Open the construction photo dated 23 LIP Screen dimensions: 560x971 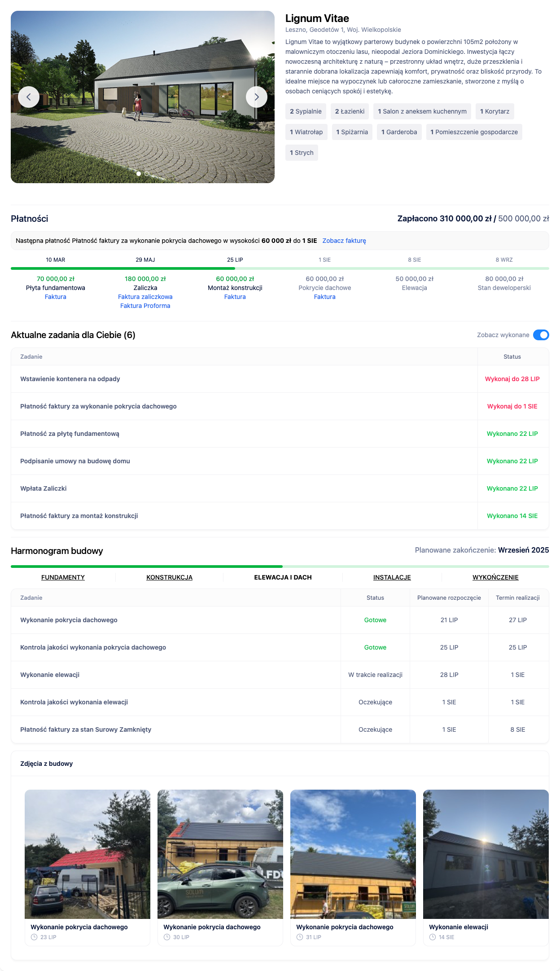(x=87, y=854)
